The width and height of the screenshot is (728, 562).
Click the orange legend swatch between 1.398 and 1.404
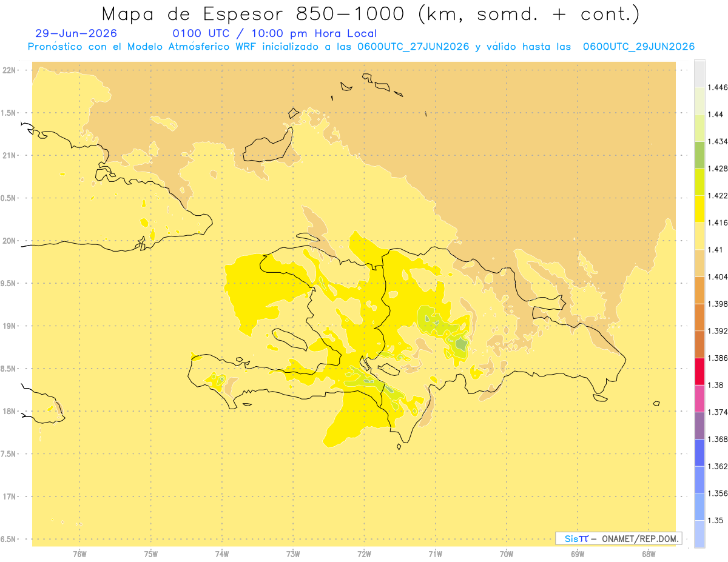click(x=699, y=290)
